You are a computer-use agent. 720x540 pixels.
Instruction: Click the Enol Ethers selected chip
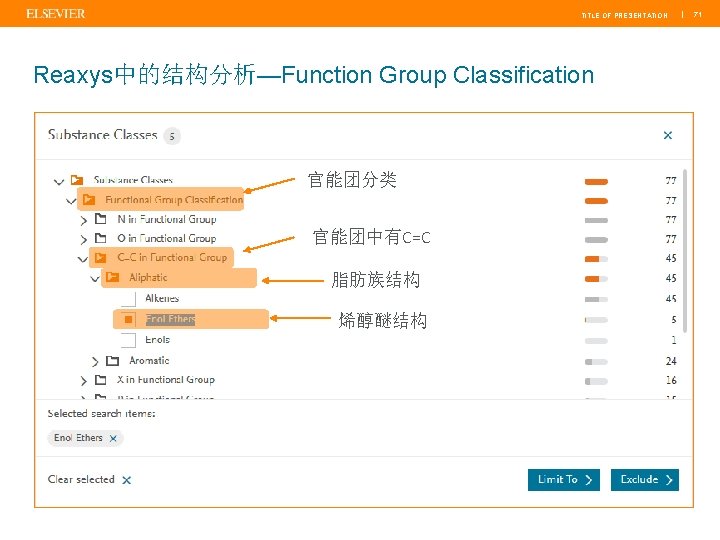(x=85, y=438)
